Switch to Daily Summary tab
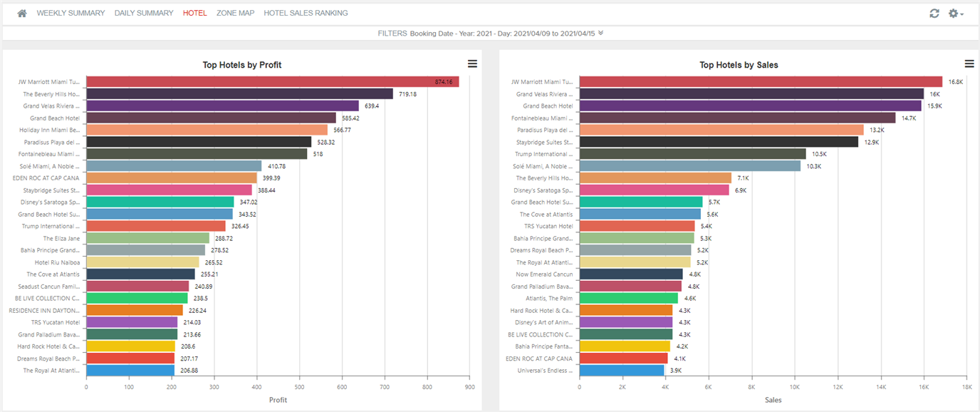This screenshot has height=412, width=980. 144,14
